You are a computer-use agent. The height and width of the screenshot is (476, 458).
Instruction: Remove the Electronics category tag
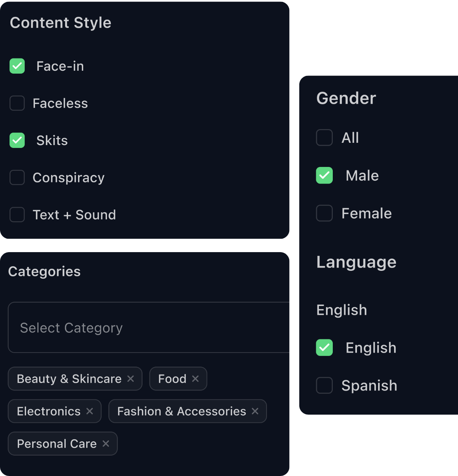click(x=90, y=411)
